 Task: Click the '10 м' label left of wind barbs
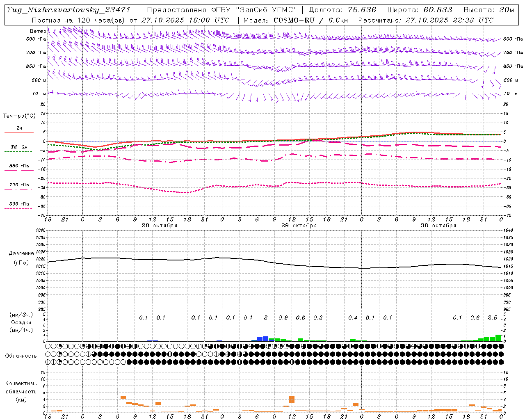tap(39, 94)
